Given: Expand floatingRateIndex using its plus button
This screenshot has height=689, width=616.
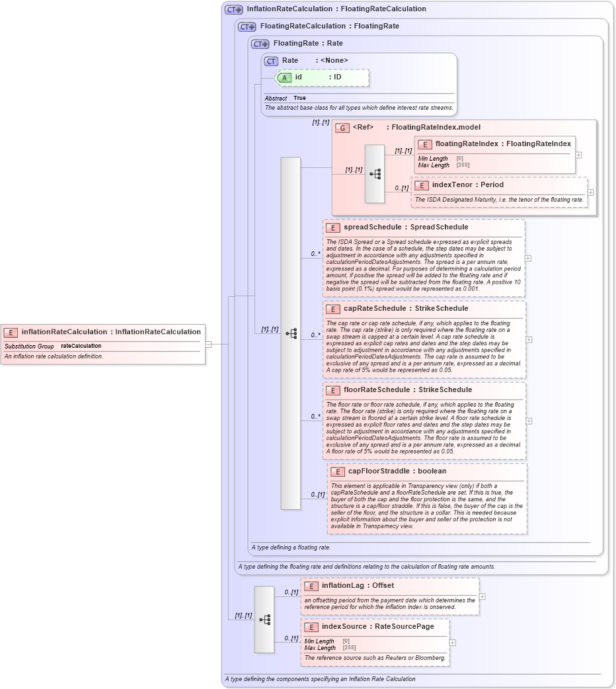Looking at the screenshot, I should (578, 154).
